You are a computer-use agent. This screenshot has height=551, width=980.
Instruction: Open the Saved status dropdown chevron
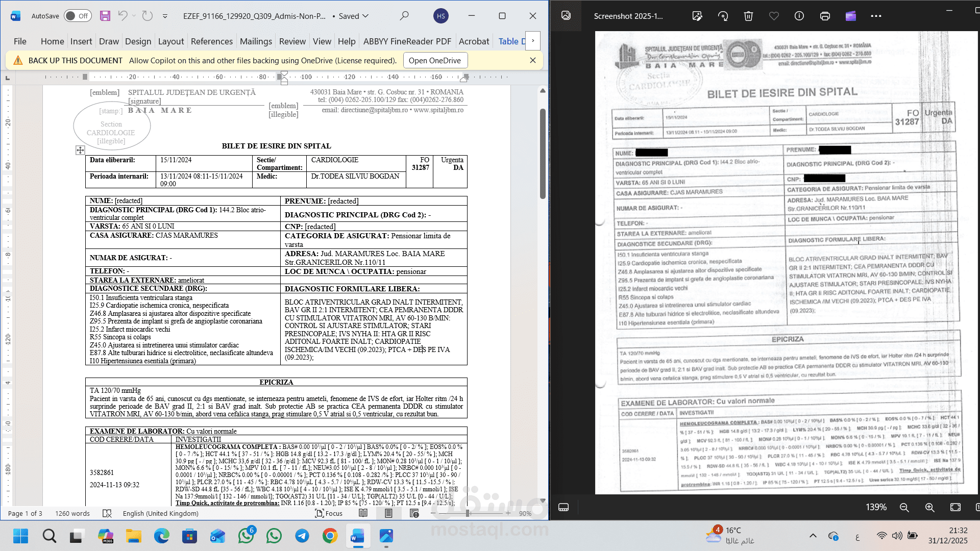click(x=365, y=16)
